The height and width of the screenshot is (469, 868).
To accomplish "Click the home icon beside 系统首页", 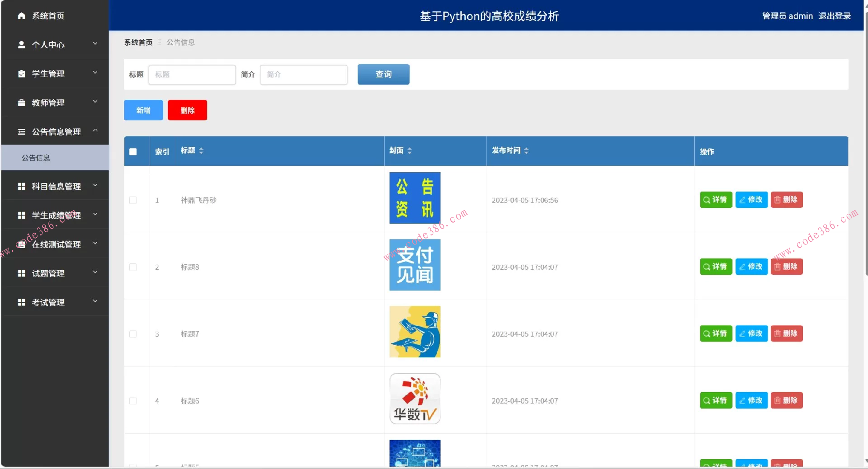I will point(21,16).
